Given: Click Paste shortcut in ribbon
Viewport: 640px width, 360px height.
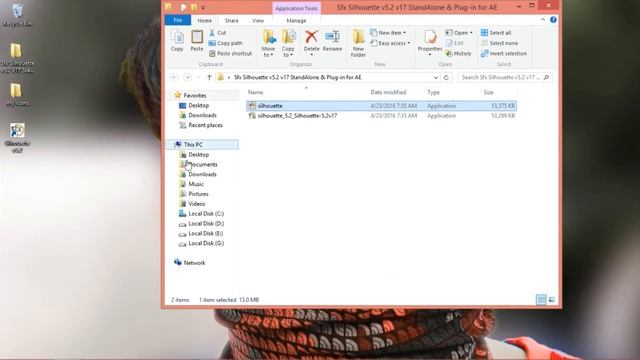Looking at the screenshot, I should [x=231, y=53].
